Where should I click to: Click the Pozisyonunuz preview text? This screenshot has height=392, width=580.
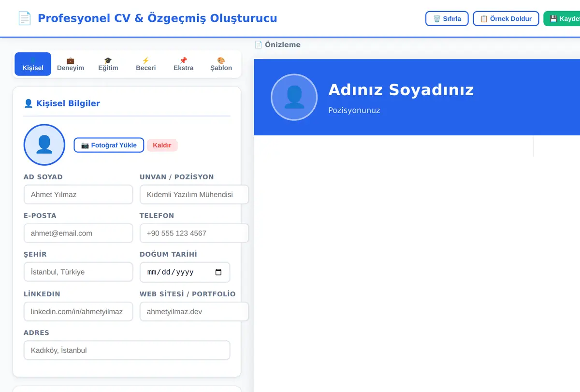[x=354, y=110]
